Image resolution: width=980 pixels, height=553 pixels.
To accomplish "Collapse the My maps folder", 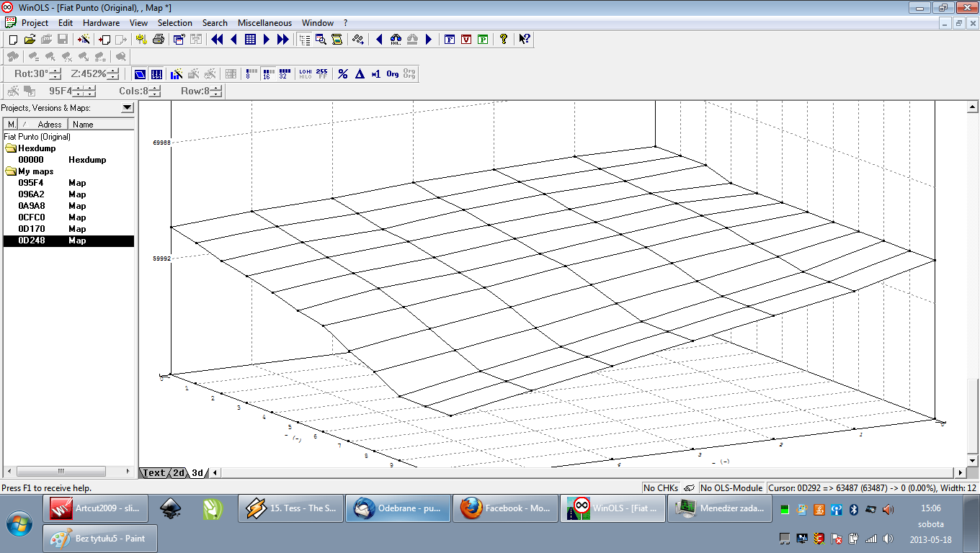I will 11,171.
